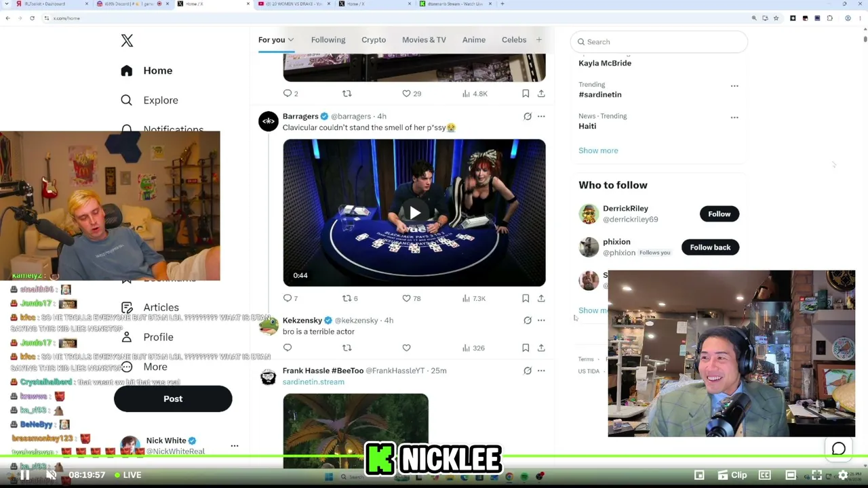This screenshot has height=488, width=868.
Task: Open the mini player mode
Action: tap(699, 475)
